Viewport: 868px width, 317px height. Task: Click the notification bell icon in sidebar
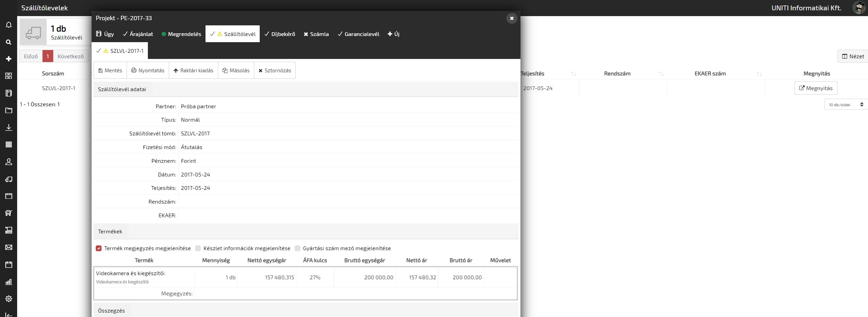coord(9,25)
